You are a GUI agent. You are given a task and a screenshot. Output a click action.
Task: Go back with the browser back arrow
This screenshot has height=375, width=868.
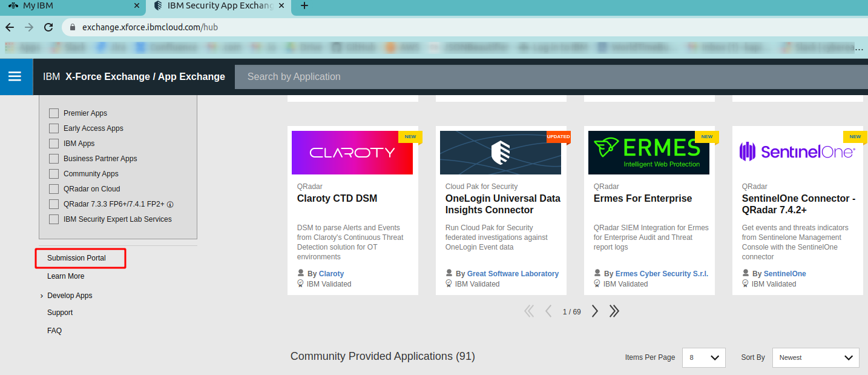coord(10,27)
